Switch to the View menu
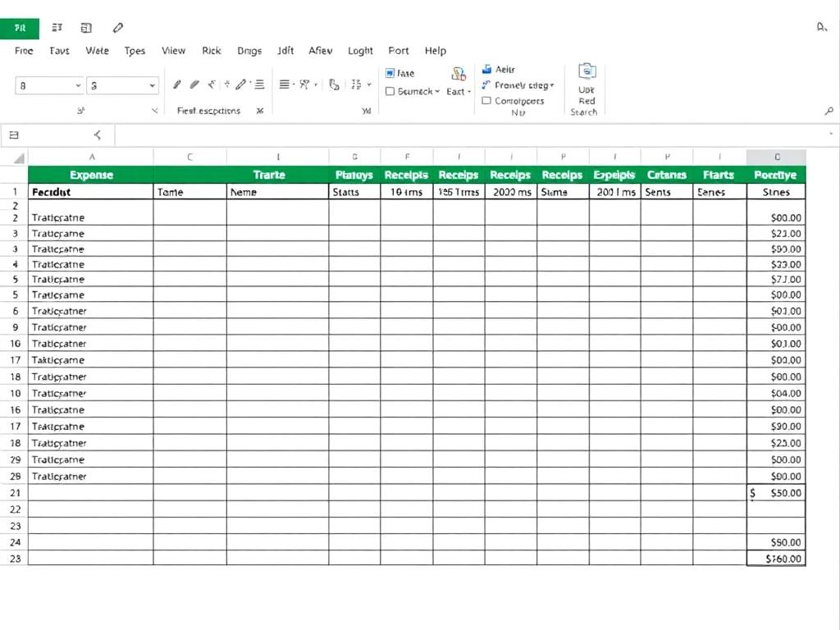Image resolution: width=840 pixels, height=630 pixels. pos(173,50)
